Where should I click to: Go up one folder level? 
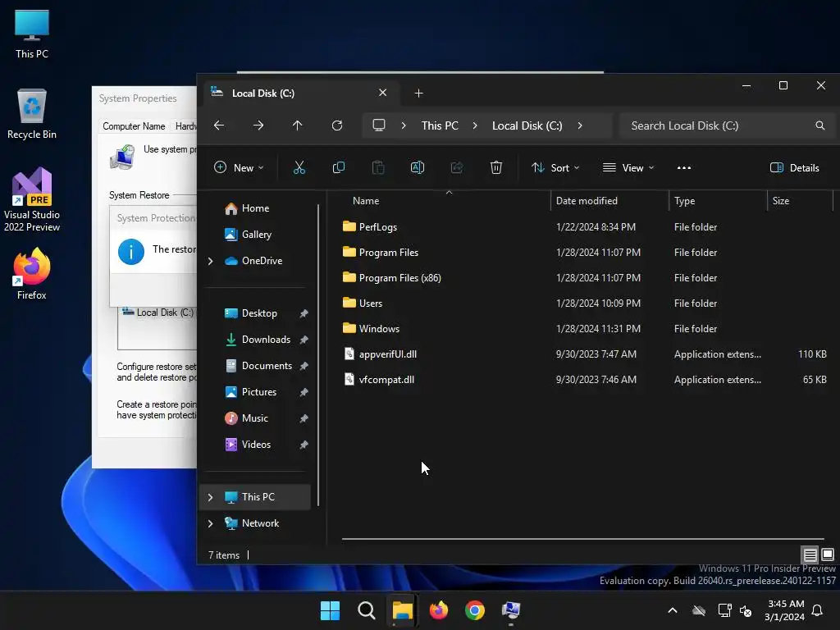coord(297,126)
